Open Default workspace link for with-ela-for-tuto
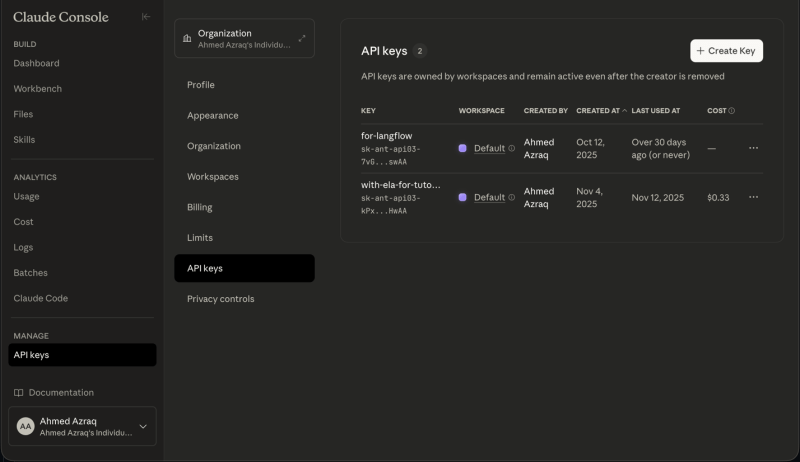 tap(489, 197)
